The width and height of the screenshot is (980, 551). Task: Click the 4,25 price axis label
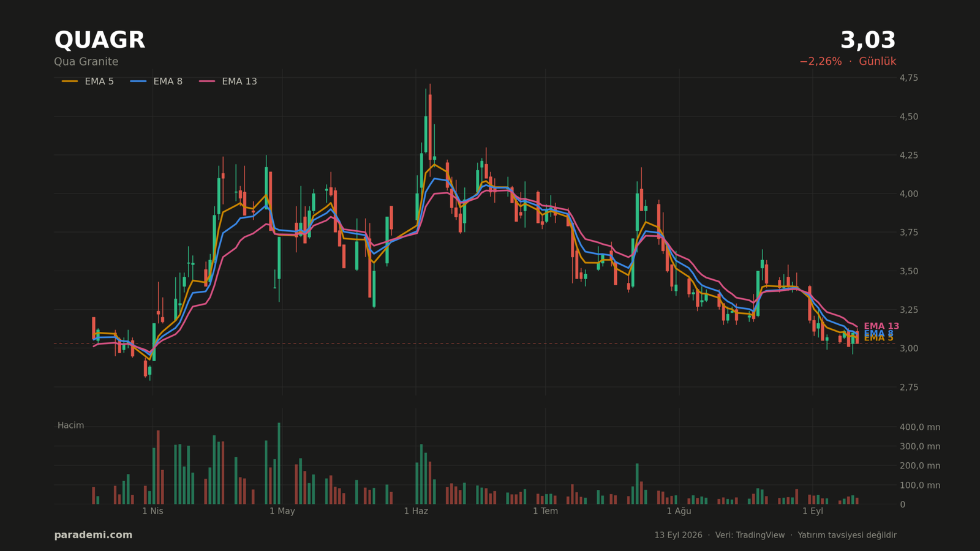click(908, 156)
